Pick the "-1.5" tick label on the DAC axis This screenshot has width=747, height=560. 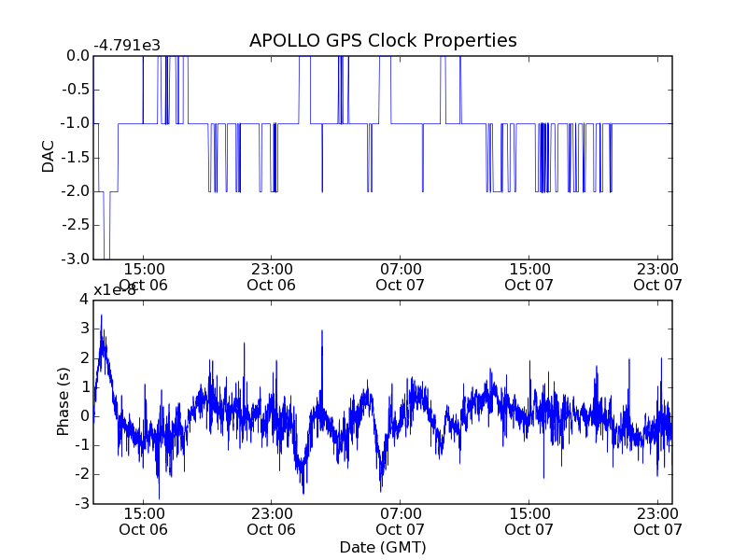[x=76, y=158]
